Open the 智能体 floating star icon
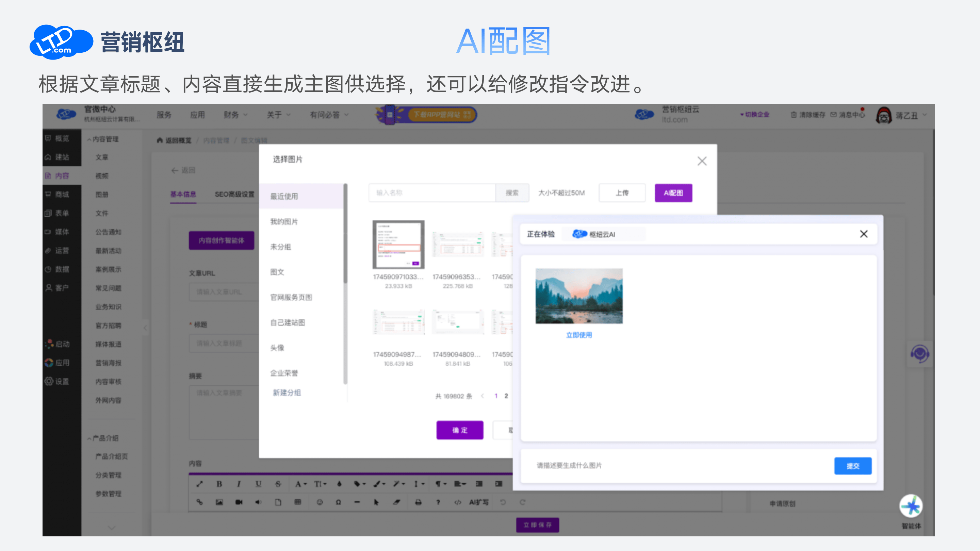This screenshot has width=980, height=551. point(911,506)
